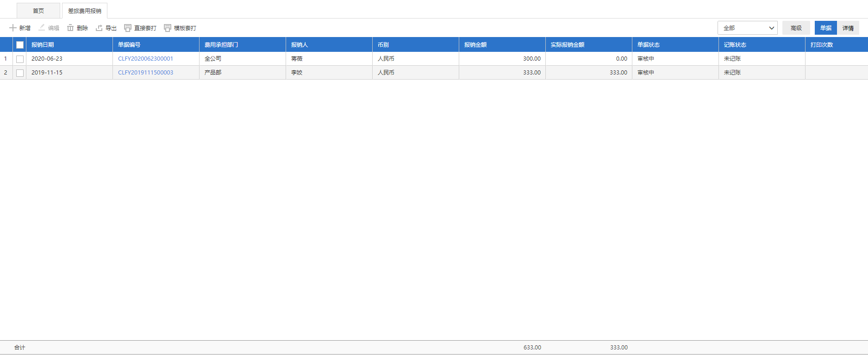Click the 记账状态 column header

tap(762, 45)
